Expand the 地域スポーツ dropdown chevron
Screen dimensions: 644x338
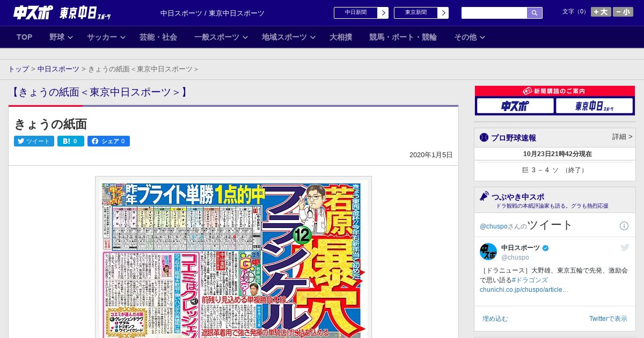[313, 37]
